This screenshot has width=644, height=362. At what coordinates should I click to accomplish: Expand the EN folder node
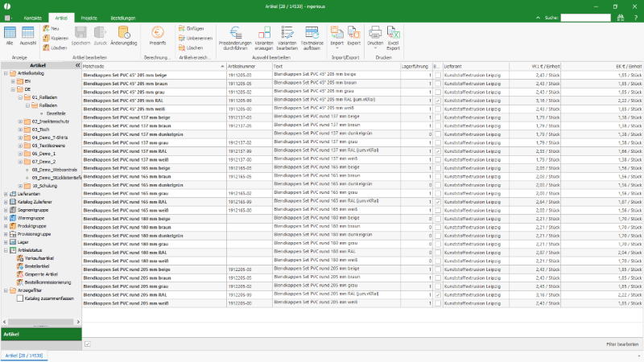[x=13, y=81]
